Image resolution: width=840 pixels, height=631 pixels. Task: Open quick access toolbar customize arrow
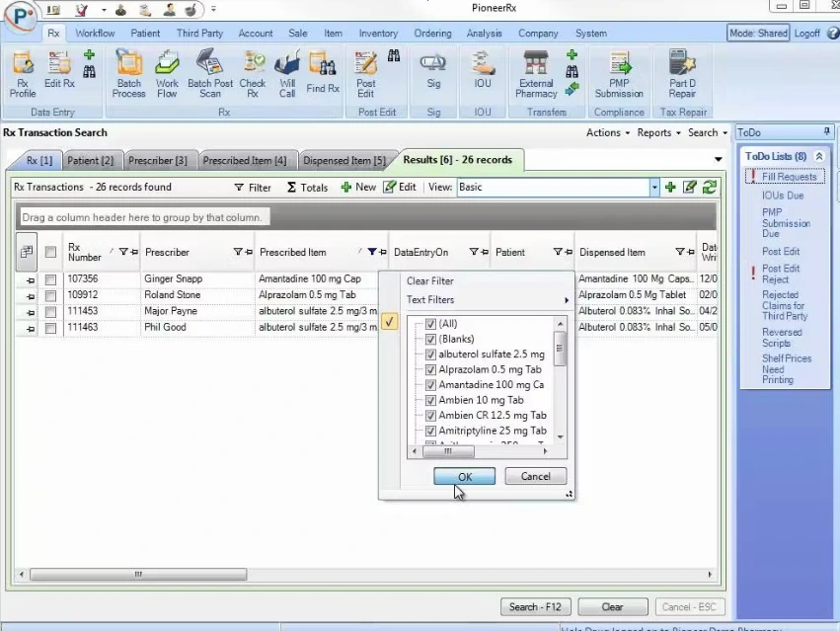point(213,9)
